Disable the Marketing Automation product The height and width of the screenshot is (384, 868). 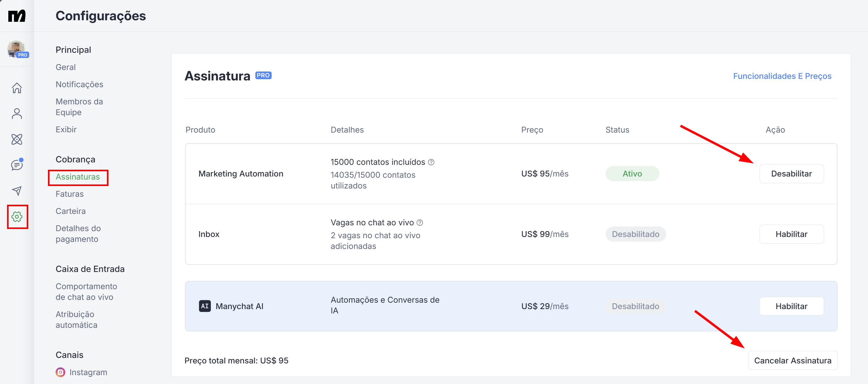(791, 174)
